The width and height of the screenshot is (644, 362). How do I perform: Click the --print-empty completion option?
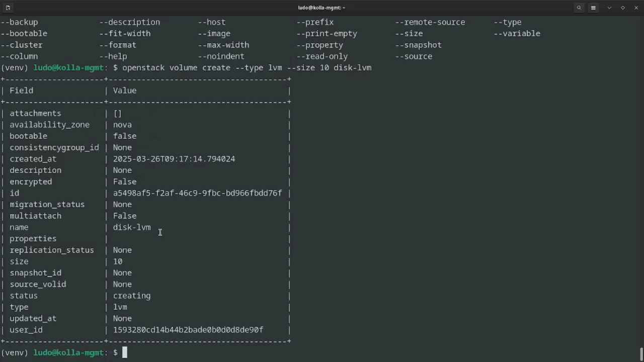click(x=327, y=34)
